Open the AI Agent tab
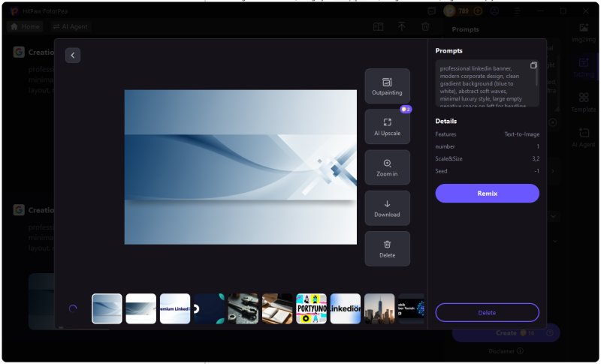601x364 pixels. [70, 26]
